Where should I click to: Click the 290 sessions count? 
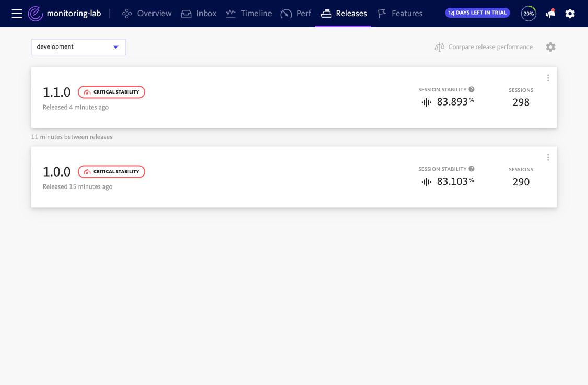pos(521,182)
